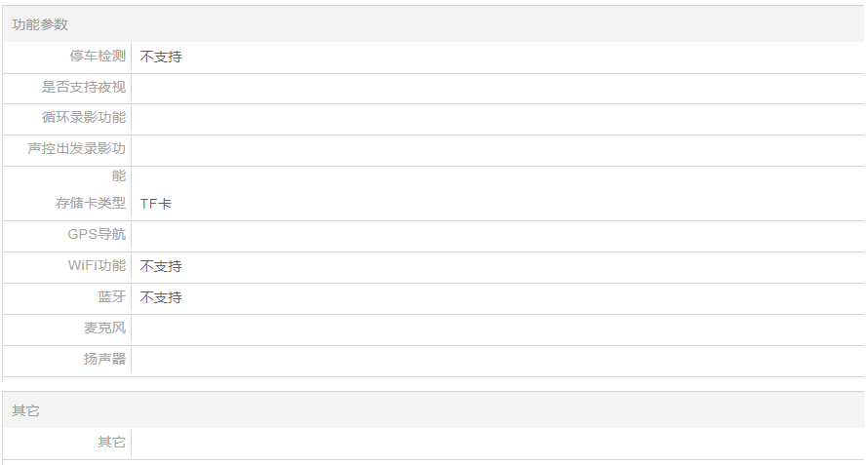The image size is (868, 465).
Task: Click the 不支持 value for 蓝牙
Action: point(161,297)
